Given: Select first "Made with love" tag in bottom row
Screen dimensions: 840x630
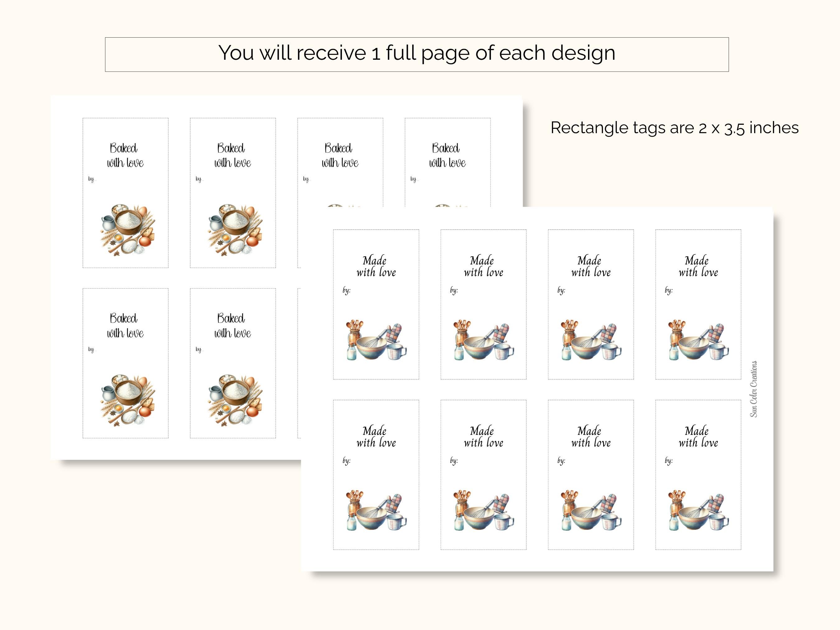Looking at the screenshot, I should (x=376, y=475).
